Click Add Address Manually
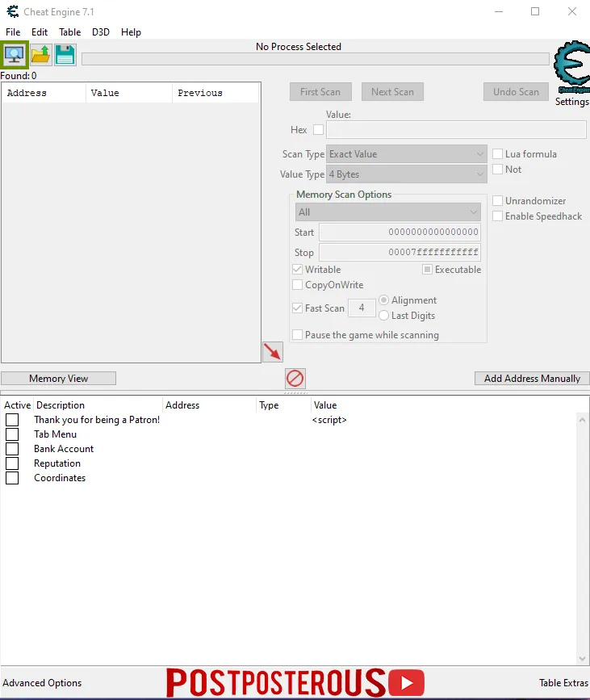Image resolution: width=590 pixels, height=700 pixels. 532,379
